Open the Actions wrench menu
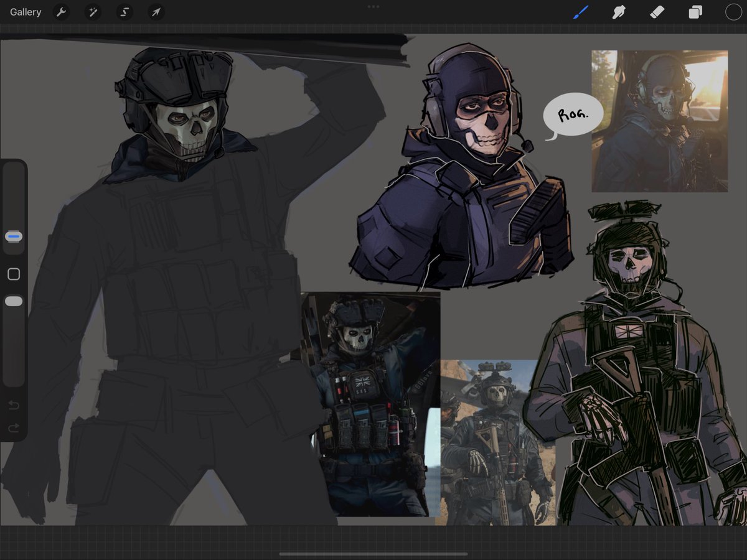Image resolution: width=747 pixels, height=560 pixels. tap(61, 12)
